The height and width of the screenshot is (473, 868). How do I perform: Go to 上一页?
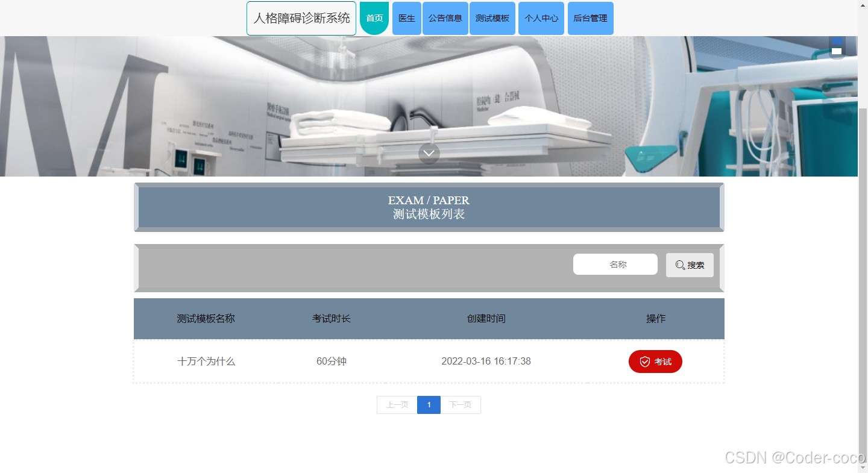pyautogui.click(x=397, y=405)
